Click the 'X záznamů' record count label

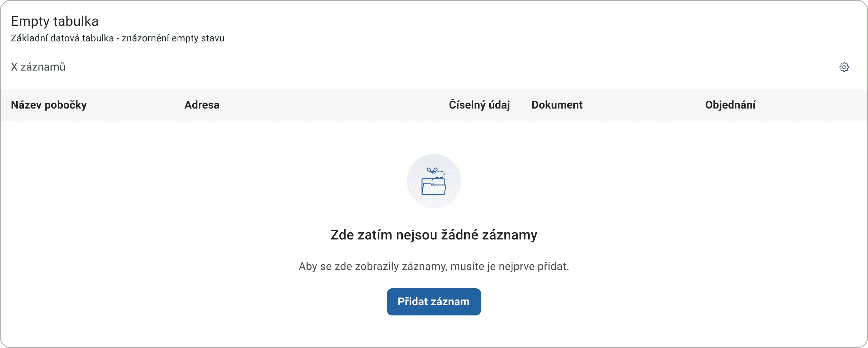[x=38, y=67]
